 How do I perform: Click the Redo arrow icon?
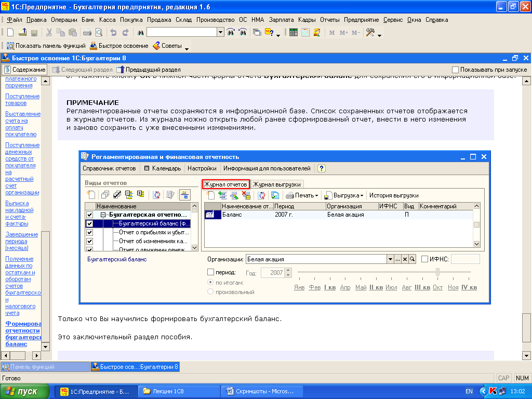pyautogui.click(x=125, y=33)
